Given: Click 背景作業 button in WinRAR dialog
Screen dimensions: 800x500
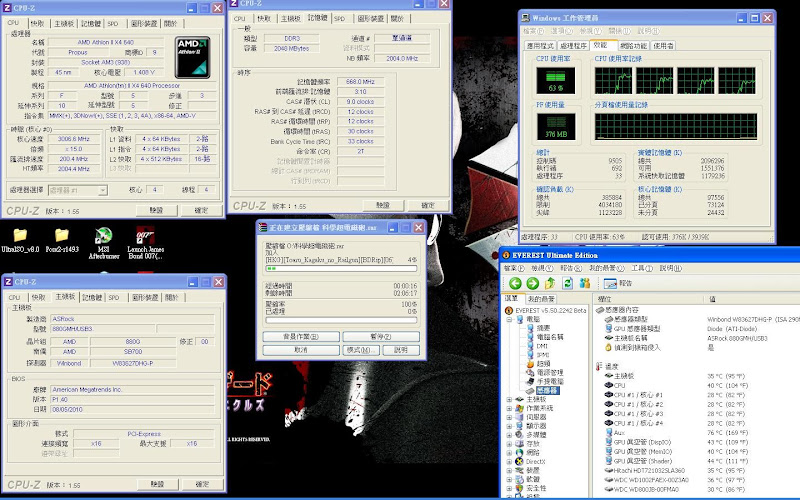Looking at the screenshot, I should (302, 337).
